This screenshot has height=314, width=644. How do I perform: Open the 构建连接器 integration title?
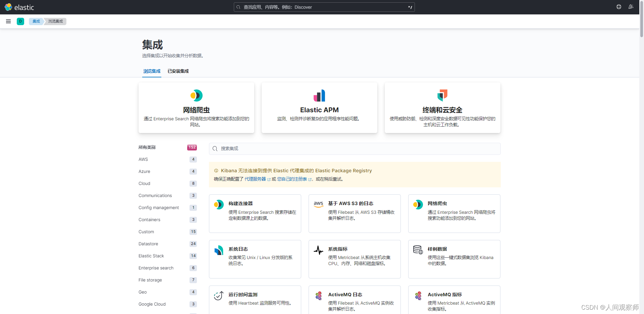click(240, 203)
